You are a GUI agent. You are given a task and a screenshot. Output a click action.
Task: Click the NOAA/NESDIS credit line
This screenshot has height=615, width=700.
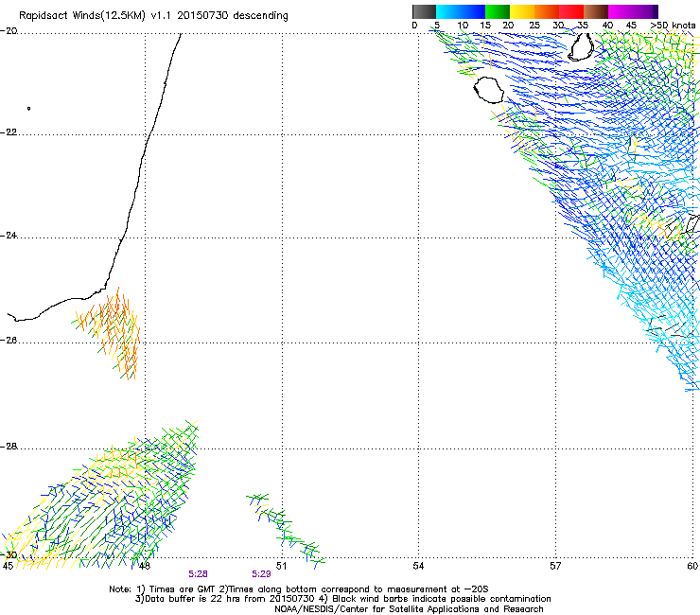point(409,609)
